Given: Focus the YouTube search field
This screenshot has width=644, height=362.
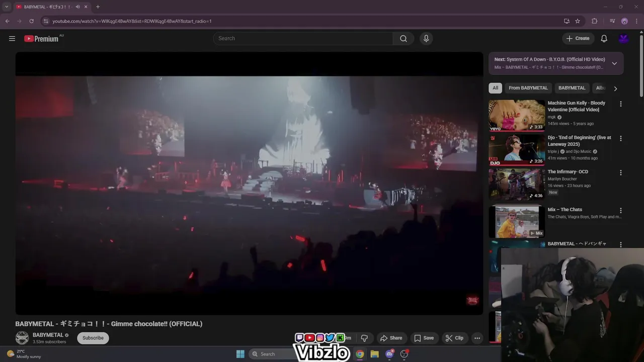Looking at the screenshot, I should click(x=303, y=39).
